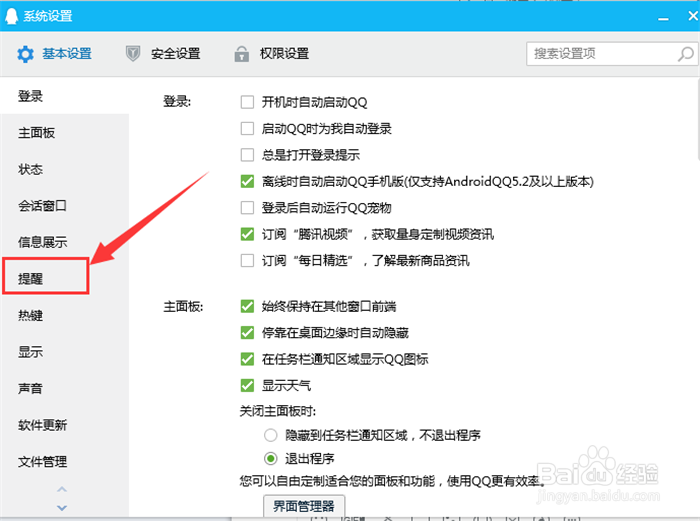Click the lock icon for 权限设置
Viewport: 700px width, 521px height.
[242, 54]
